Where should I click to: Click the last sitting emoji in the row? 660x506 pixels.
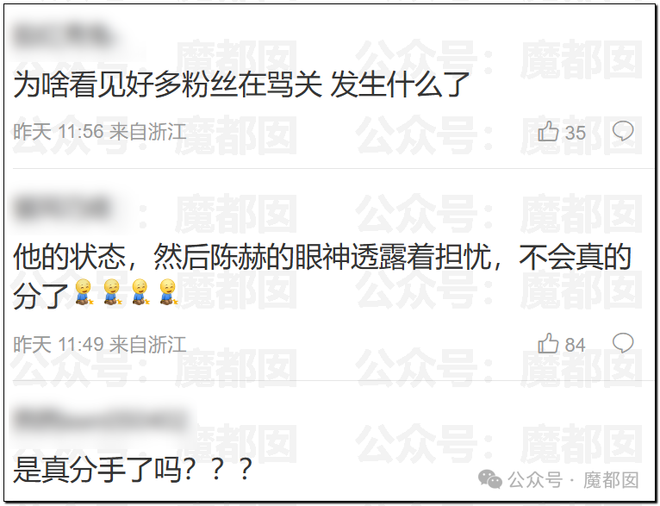[x=168, y=292]
